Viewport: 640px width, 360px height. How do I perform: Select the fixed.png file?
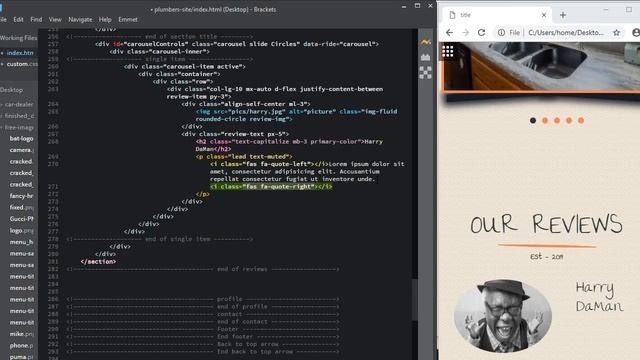point(21,207)
